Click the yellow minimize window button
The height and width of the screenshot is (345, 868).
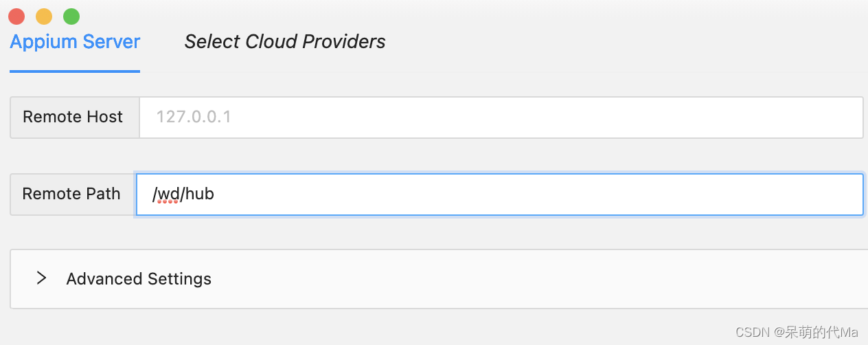point(44,16)
